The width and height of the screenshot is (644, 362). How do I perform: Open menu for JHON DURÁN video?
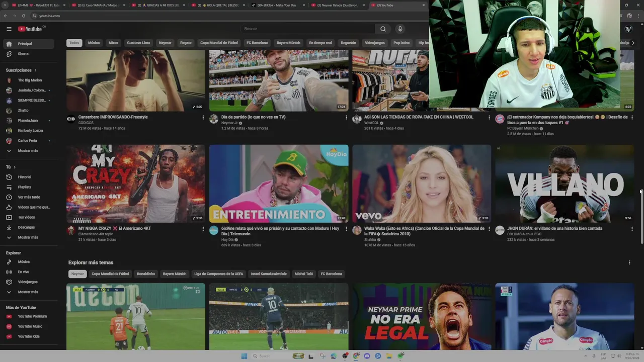tap(632, 229)
